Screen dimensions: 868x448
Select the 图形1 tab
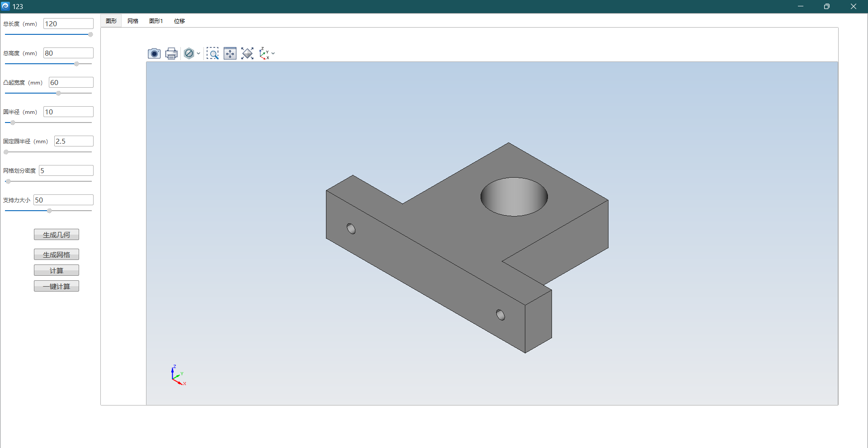coord(156,21)
